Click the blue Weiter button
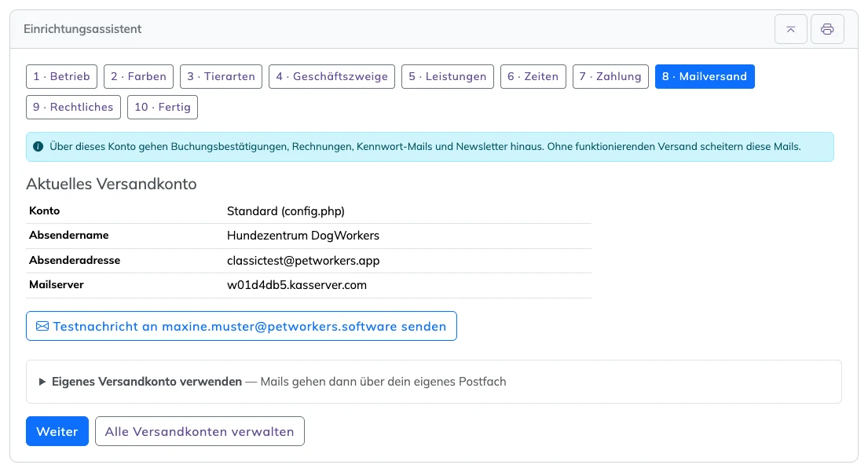868x472 pixels. click(57, 431)
